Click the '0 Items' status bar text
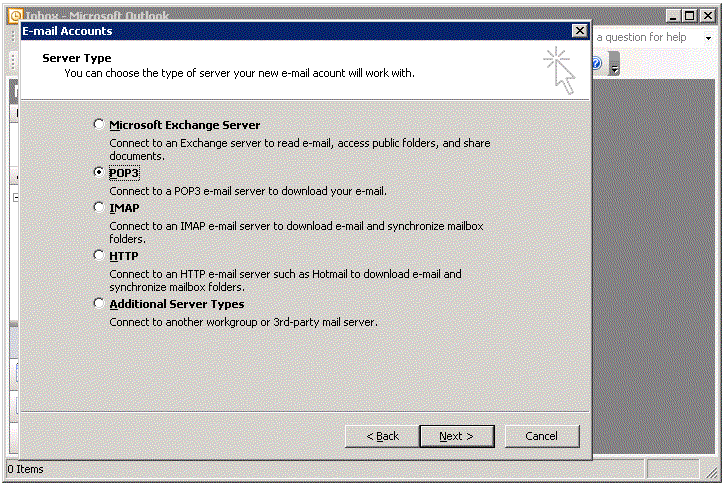The height and width of the screenshot is (485, 724). pos(25,469)
